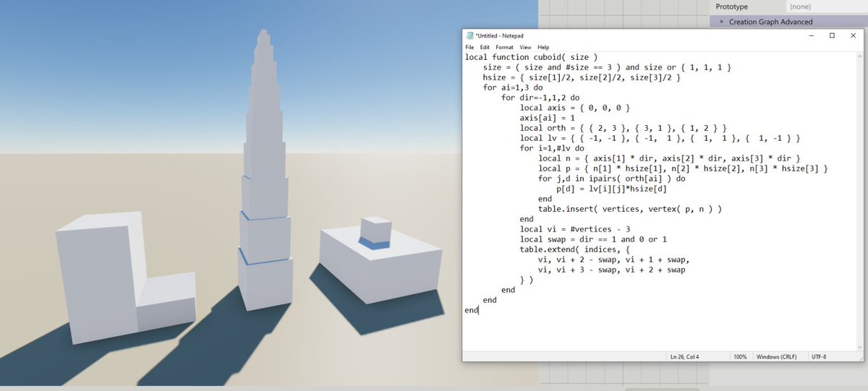The image size is (868, 391).
Task: Click the 'p[d] = lv[i][j]*hsize[d]' line
Action: point(612,189)
